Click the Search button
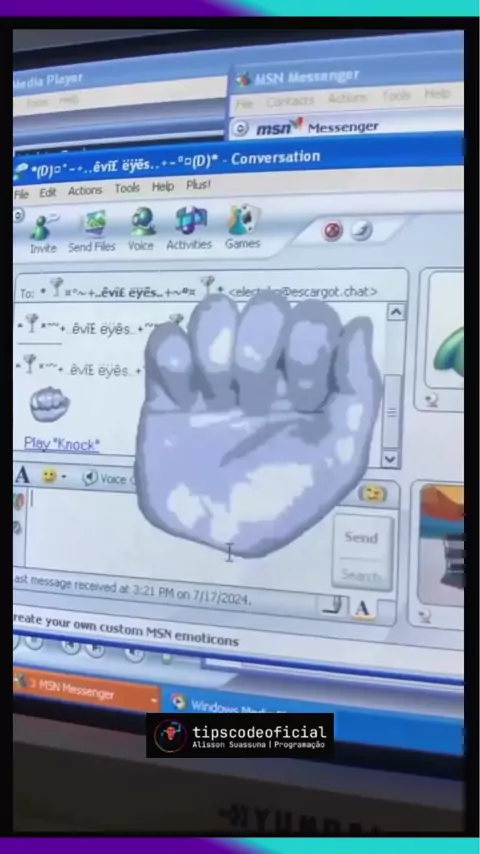 361,575
